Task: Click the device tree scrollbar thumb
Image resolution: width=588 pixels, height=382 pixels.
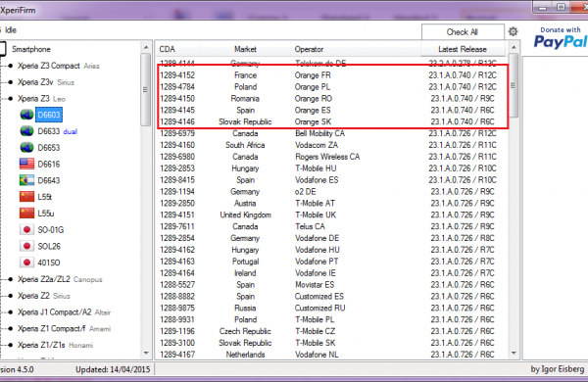Action: 146,89
